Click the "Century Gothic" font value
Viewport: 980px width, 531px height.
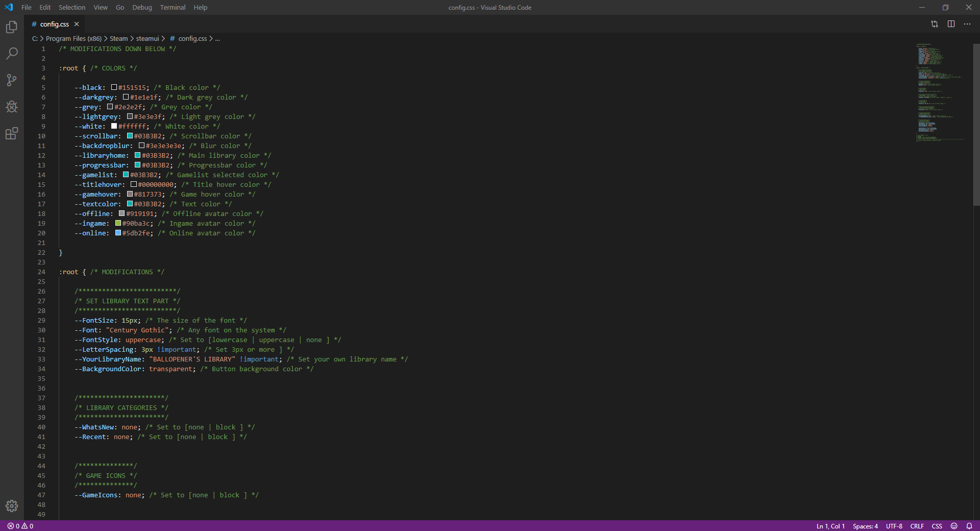[137, 330]
